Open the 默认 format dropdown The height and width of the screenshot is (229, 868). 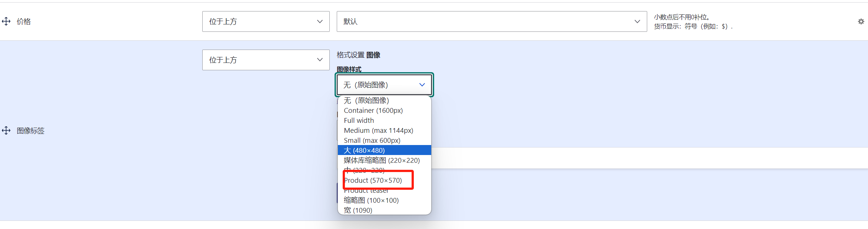(492, 21)
